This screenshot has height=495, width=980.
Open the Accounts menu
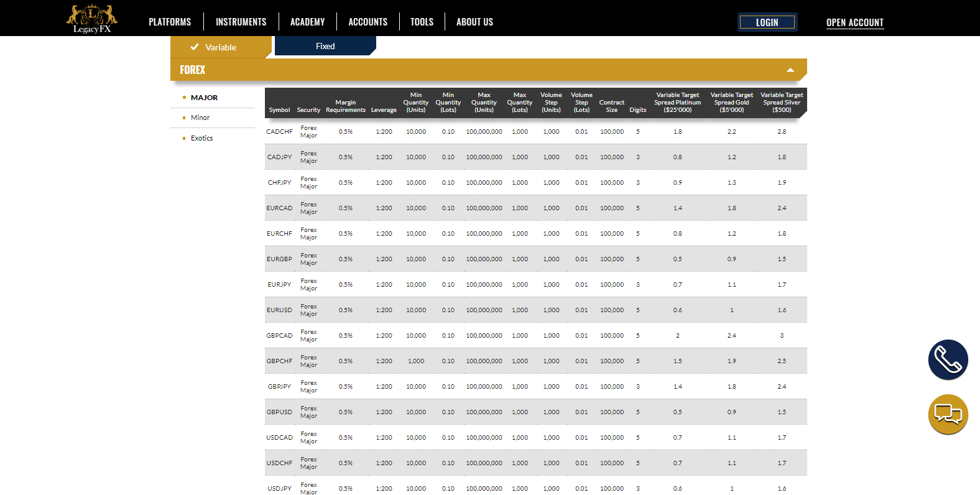pos(367,22)
